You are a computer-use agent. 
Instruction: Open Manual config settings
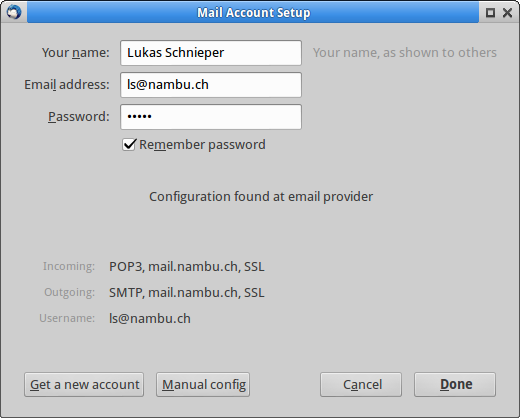pyautogui.click(x=203, y=385)
